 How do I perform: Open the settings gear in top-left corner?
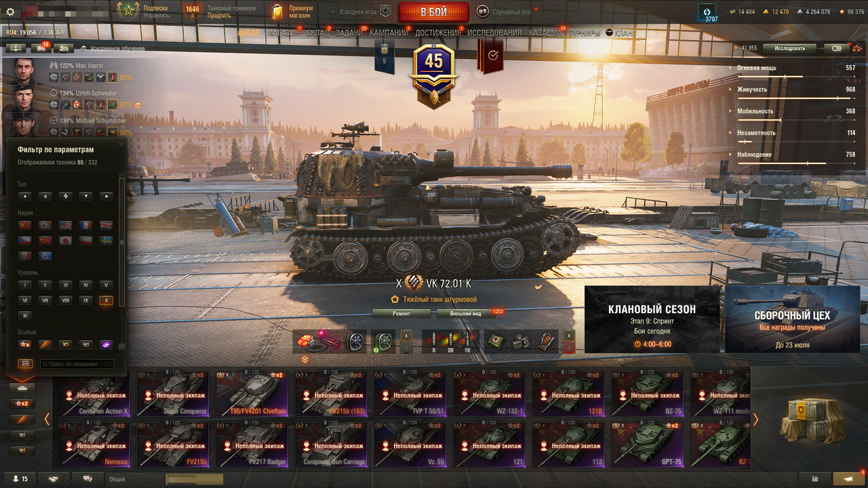(10, 12)
